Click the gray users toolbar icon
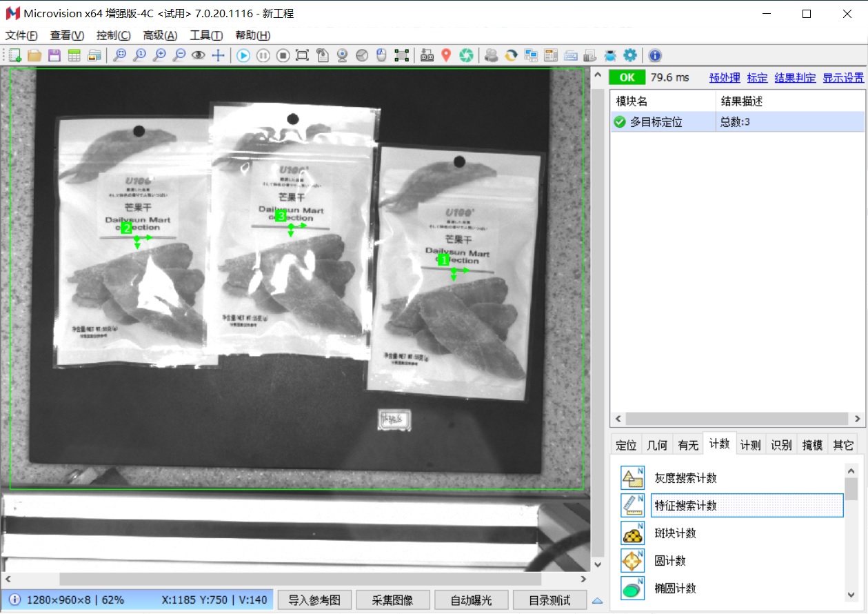Image resolution: width=868 pixels, height=614 pixels. [491, 56]
